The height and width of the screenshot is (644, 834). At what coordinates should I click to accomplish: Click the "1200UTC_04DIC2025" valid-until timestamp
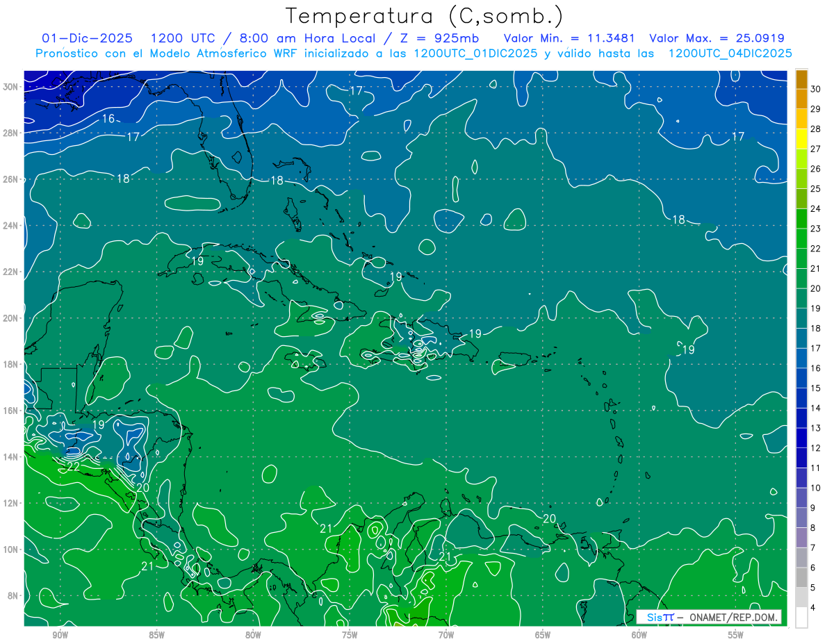[730, 53]
